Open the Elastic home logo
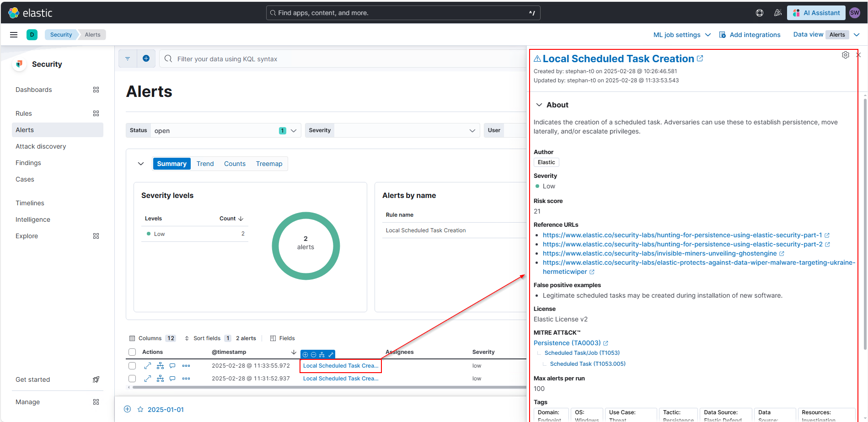 pos(31,13)
